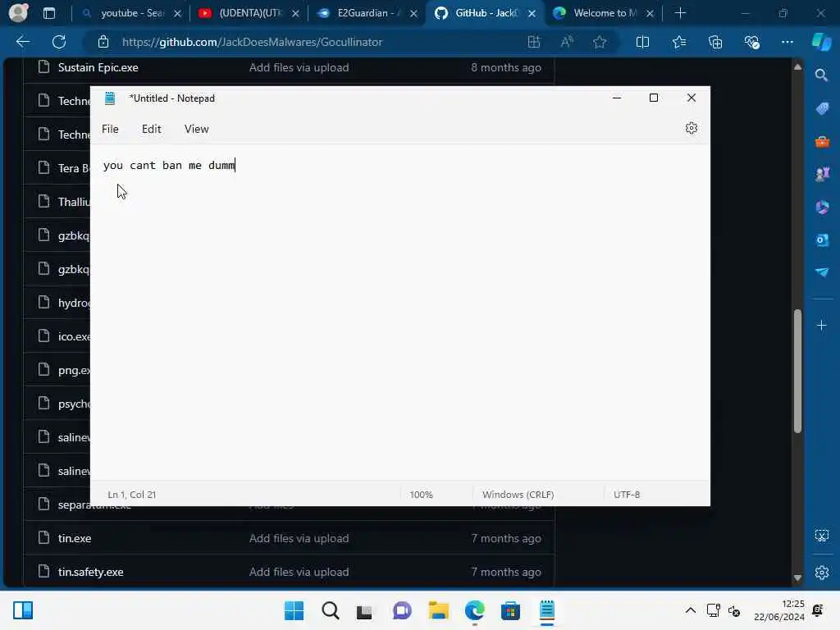This screenshot has width=840, height=630.
Task: Open tin.exe file on GitHub
Action: click(75, 538)
